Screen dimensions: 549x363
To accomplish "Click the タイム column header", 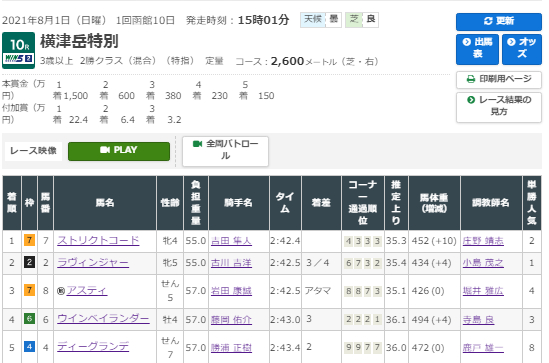I will 285,203.
